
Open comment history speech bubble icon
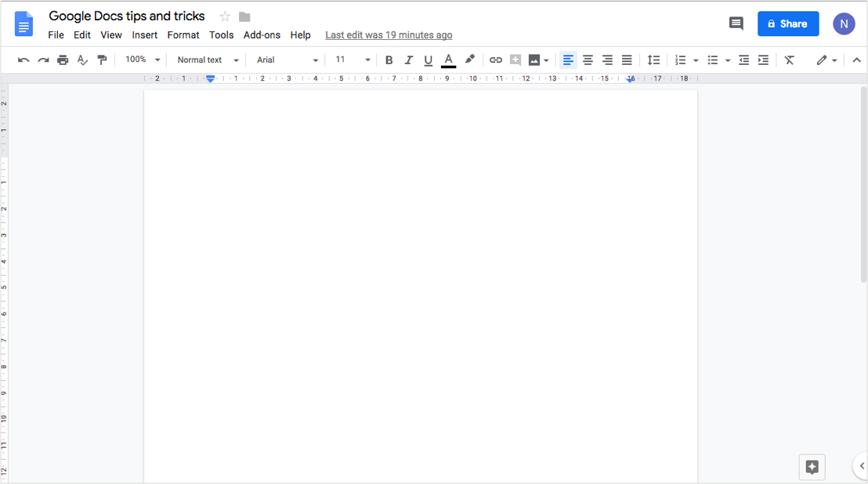[736, 23]
